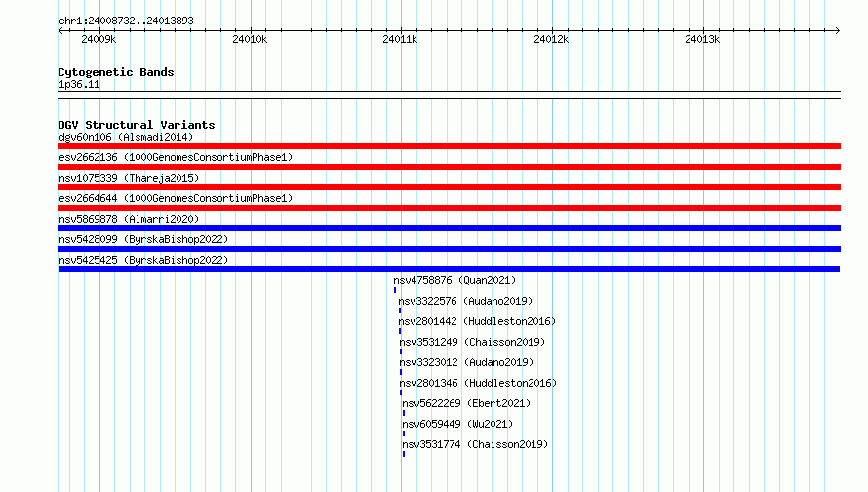Image resolution: width=868 pixels, height=492 pixels.
Task: Click the right arrowhead of the ruler
Action: point(838,30)
